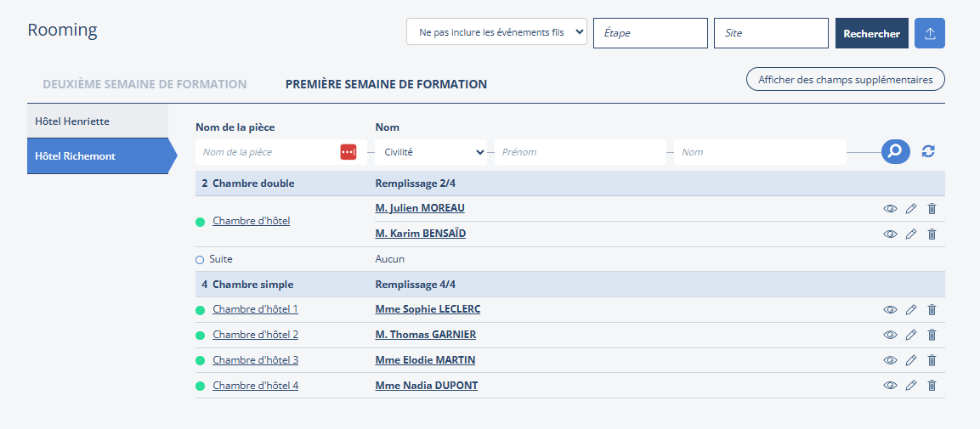Click Afficher des champs supplémentaires button
This screenshot has width=980, height=429.
coord(845,80)
